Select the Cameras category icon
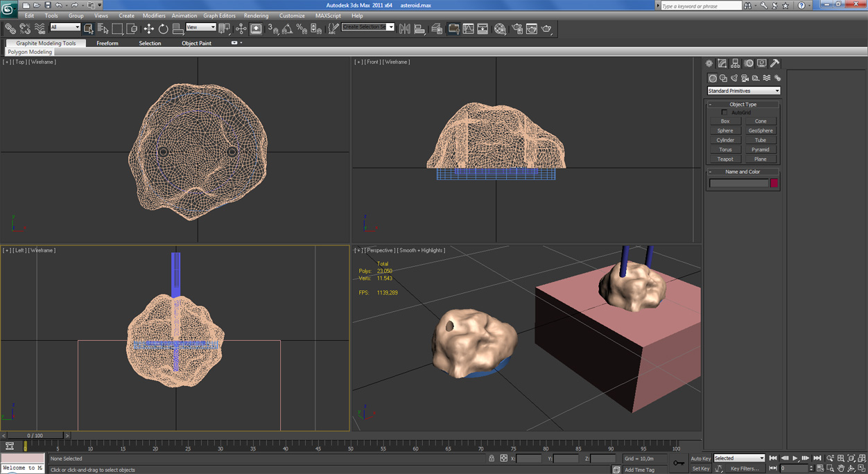The image size is (868, 474). point(745,78)
